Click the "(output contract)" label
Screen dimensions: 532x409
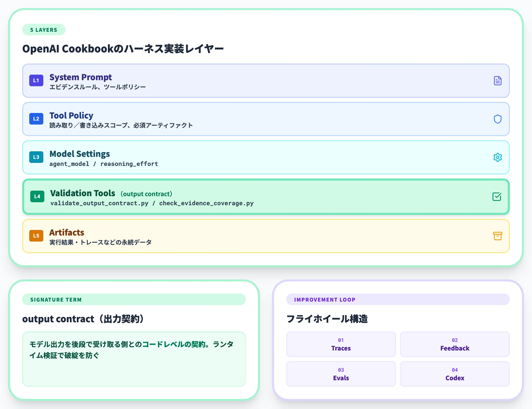[x=146, y=194]
